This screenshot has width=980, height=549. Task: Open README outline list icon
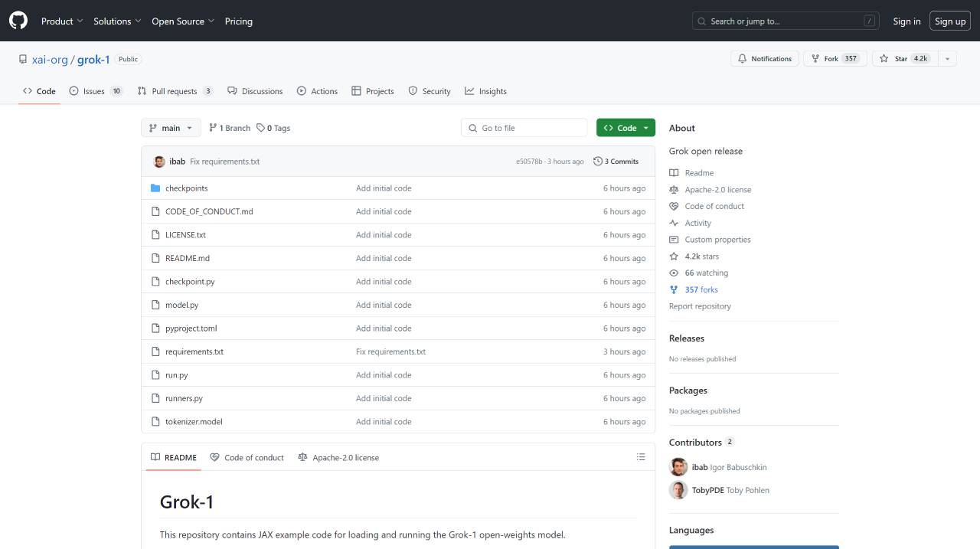pyautogui.click(x=641, y=457)
